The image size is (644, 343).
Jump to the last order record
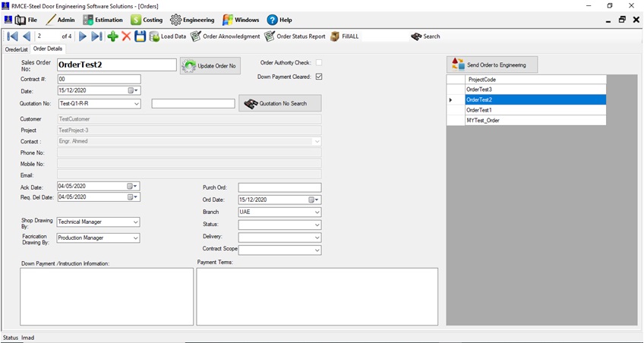pos(97,36)
